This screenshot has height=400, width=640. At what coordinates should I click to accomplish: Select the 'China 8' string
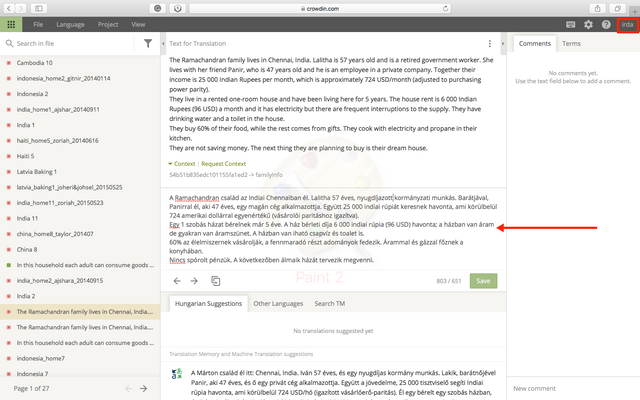27,249
